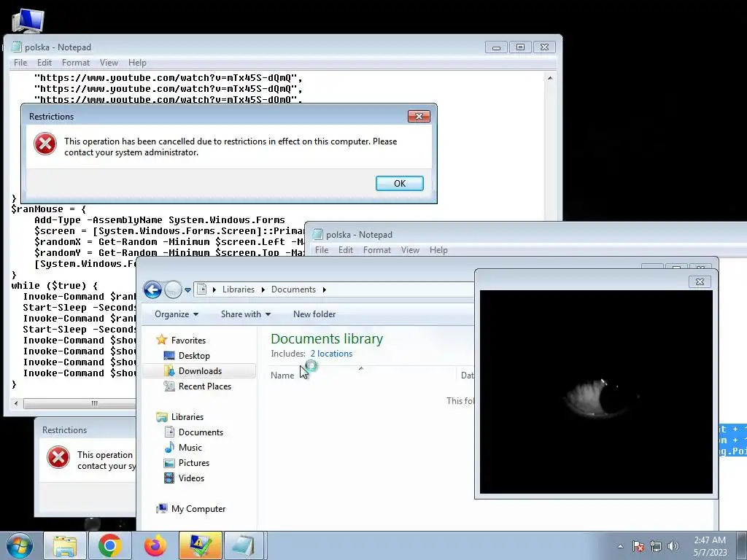Maximize the back polska Notepad window

click(x=520, y=47)
